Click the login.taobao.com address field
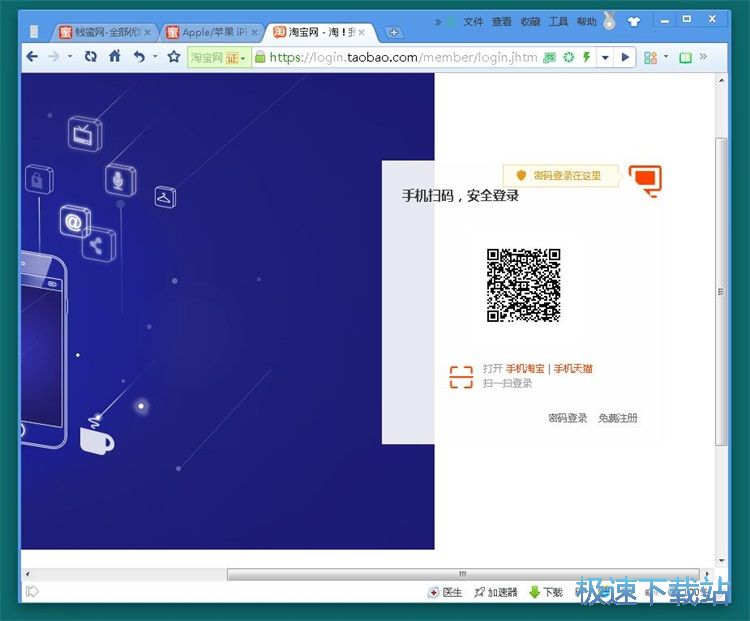 403,58
